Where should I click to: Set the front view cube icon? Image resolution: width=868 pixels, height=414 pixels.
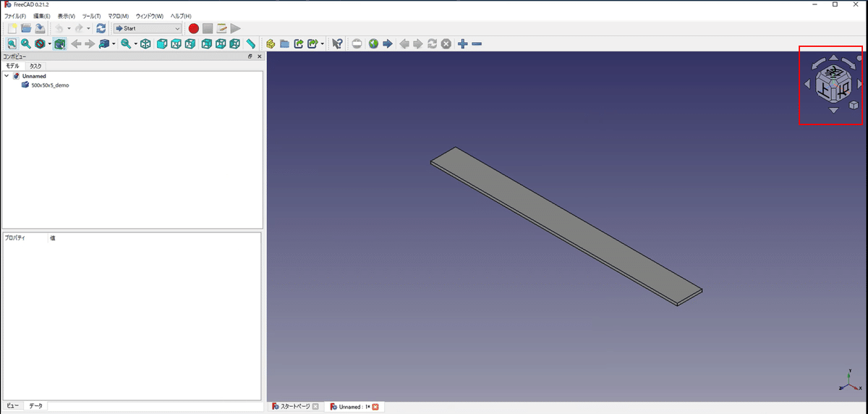click(162, 44)
